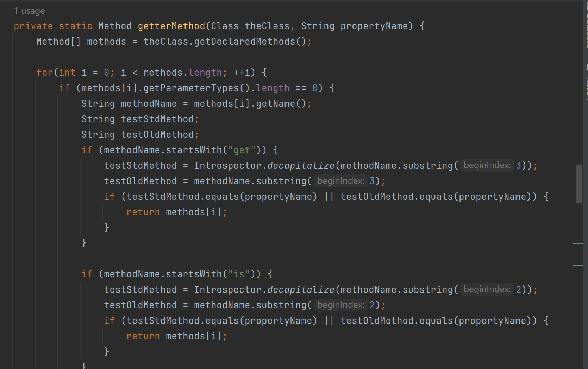Click the getterMethod method name in the signature
This screenshot has width=588, height=369.
tap(171, 26)
